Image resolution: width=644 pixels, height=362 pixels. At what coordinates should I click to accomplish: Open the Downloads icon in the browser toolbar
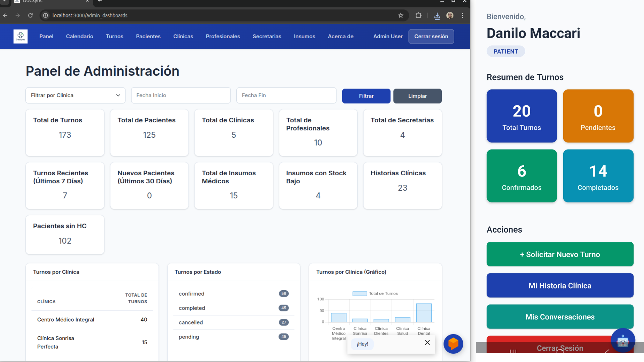(x=437, y=15)
